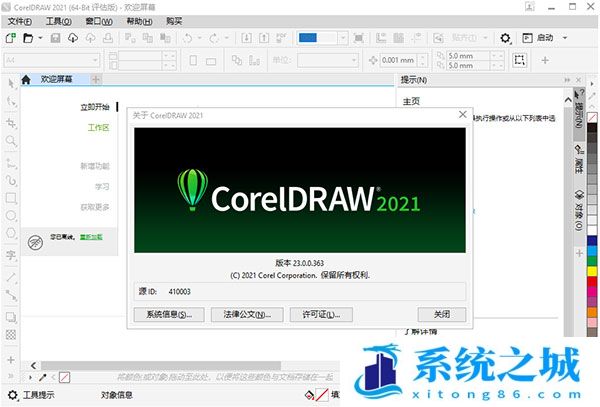Screen dimensions: 600x407
Task: Click the full-screen preview icon
Action: point(359,38)
